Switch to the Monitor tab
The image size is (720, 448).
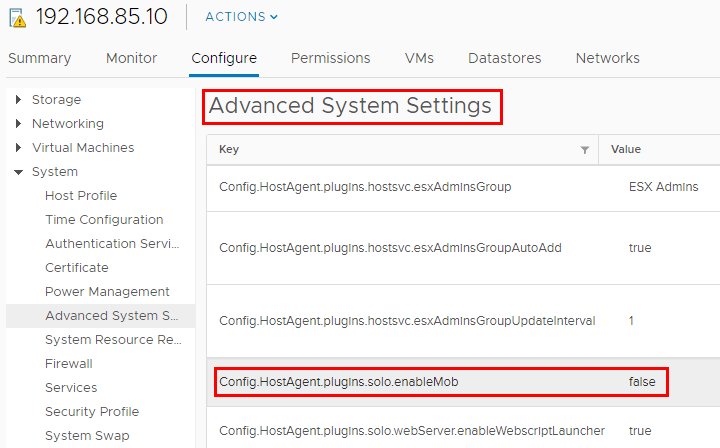point(131,58)
